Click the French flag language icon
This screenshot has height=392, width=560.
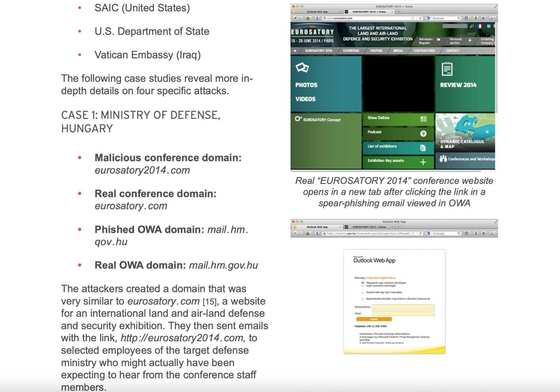click(x=479, y=26)
